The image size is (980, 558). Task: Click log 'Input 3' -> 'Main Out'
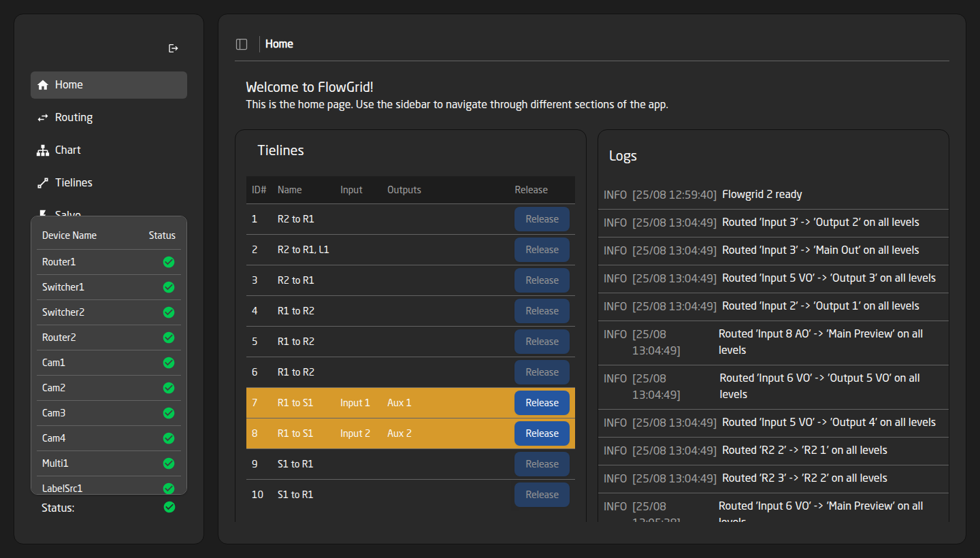coord(773,251)
